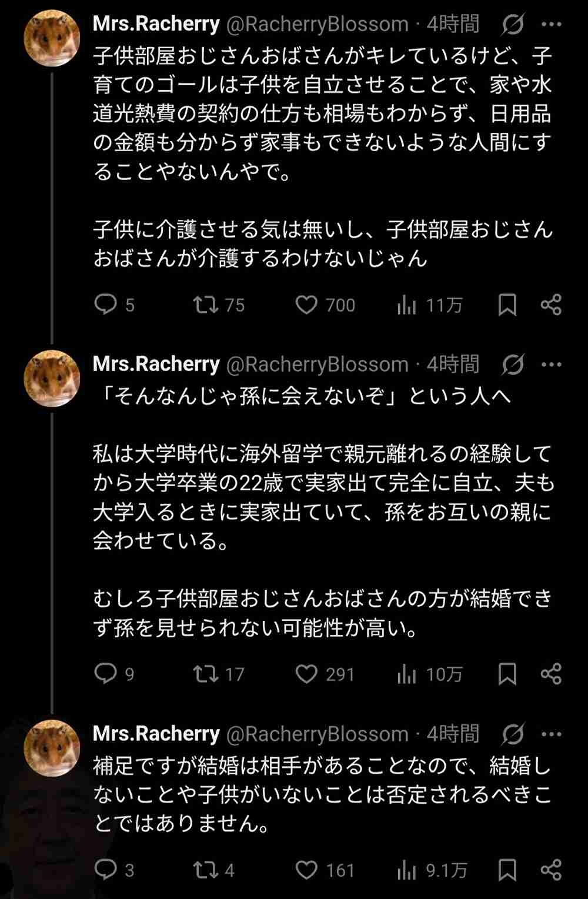
Task: Open more options menu on third tweet
Action: coord(551,734)
